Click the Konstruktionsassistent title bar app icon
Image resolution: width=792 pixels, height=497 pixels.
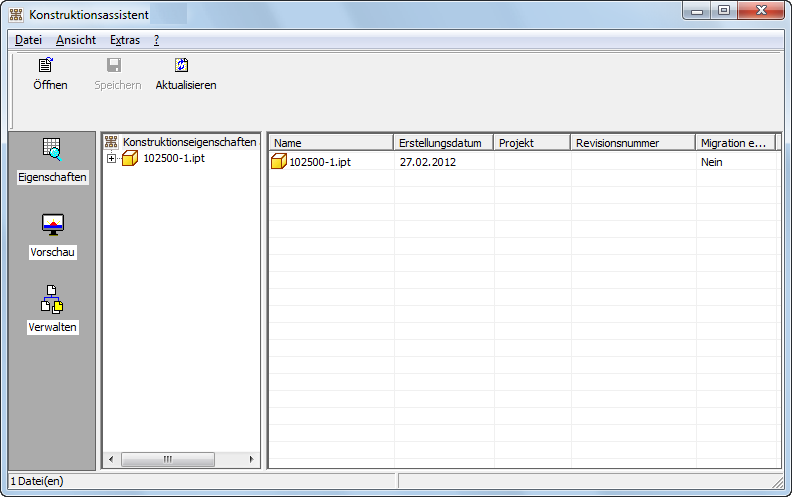pos(16,15)
